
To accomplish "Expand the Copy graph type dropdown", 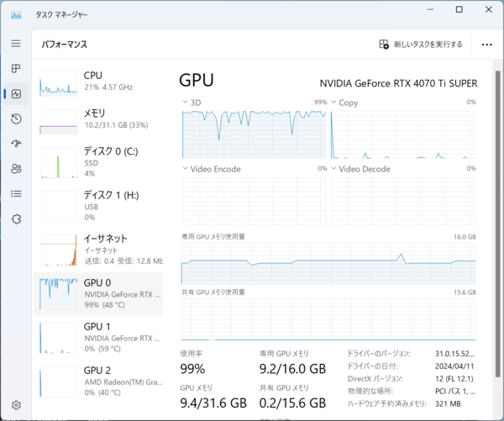I will (x=334, y=103).
